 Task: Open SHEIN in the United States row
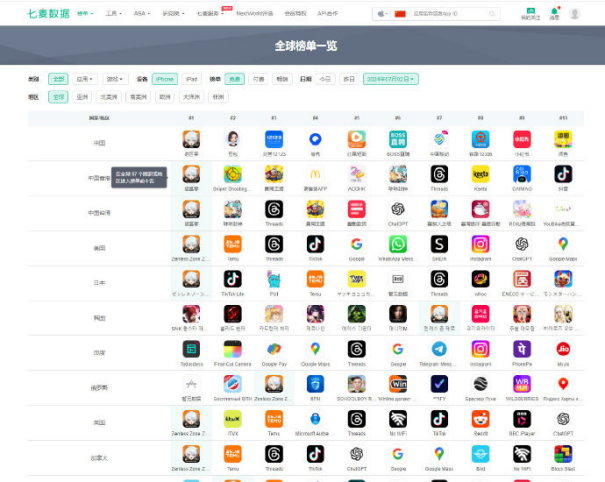439,244
